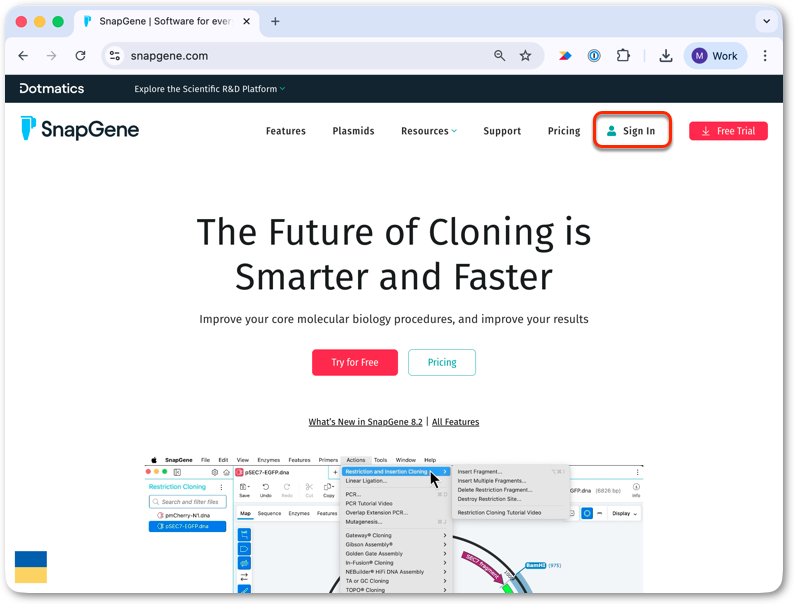Screen dimensions: 794x604
Task: Click the Ukraine flag badge
Action: tap(31, 567)
